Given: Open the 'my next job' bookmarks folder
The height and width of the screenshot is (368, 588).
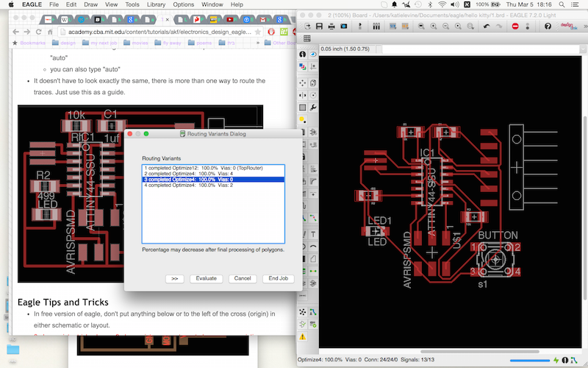Looking at the screenshot, I should 99,43.
